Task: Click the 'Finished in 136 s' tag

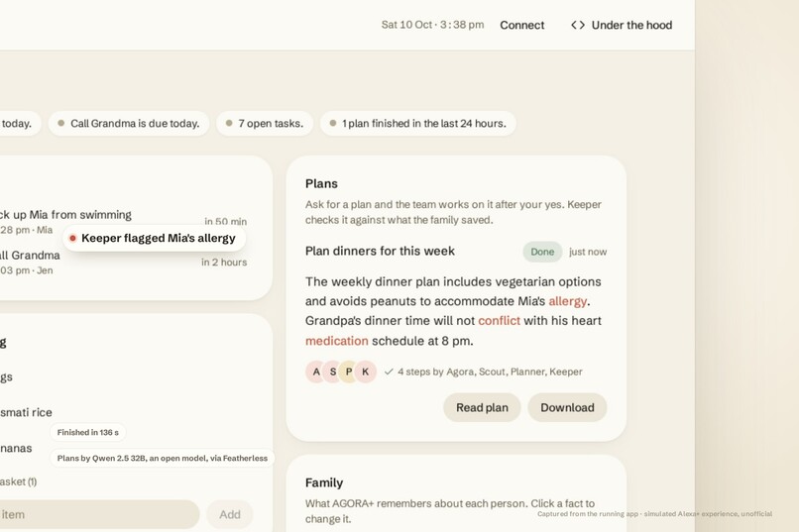Action: (x=87, y=432)
